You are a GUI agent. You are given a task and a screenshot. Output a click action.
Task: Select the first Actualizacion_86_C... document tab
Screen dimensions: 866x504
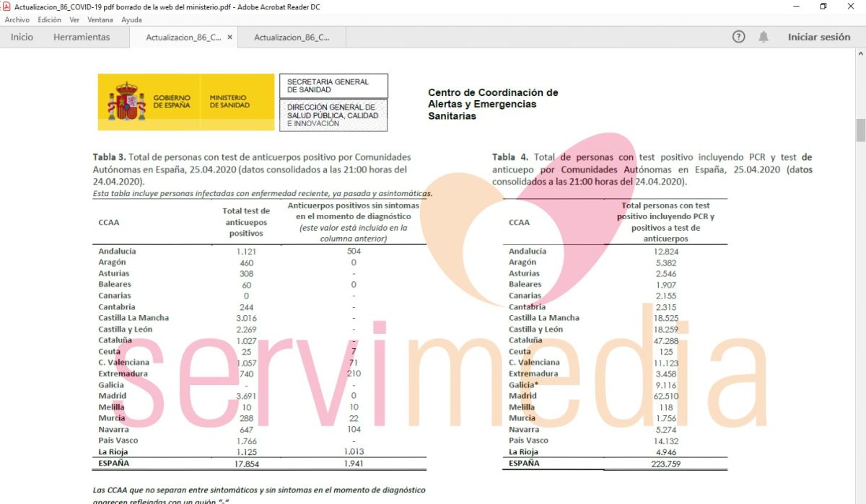pyautogui.click(x=183, y=37)
